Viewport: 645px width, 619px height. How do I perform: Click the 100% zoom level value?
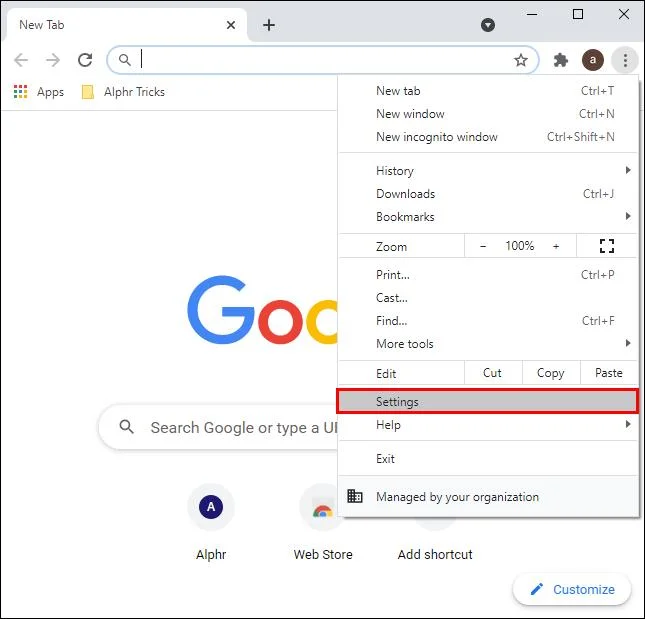(520, 246)
